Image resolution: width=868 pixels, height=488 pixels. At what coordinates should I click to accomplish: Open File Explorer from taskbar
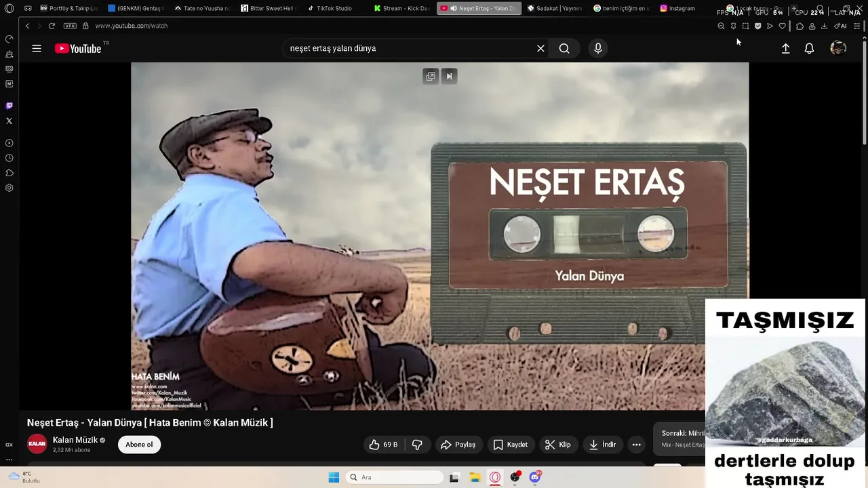[x=475, y=477]
